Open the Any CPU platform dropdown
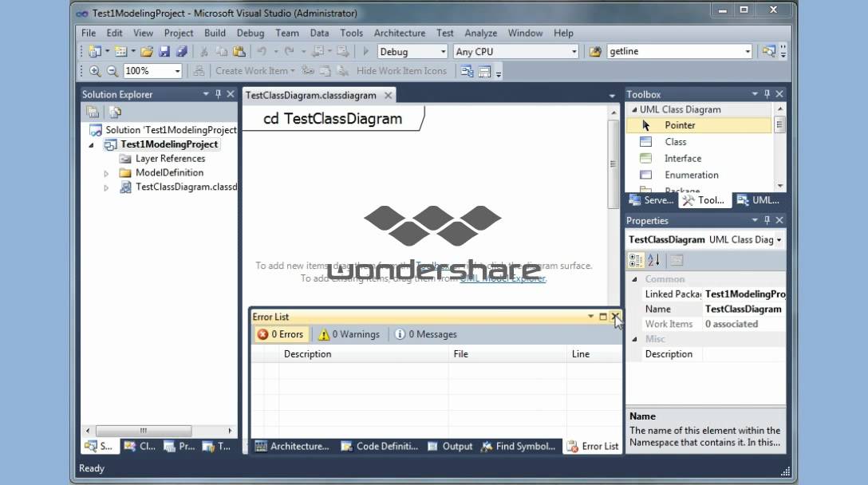 coord(574,52)
